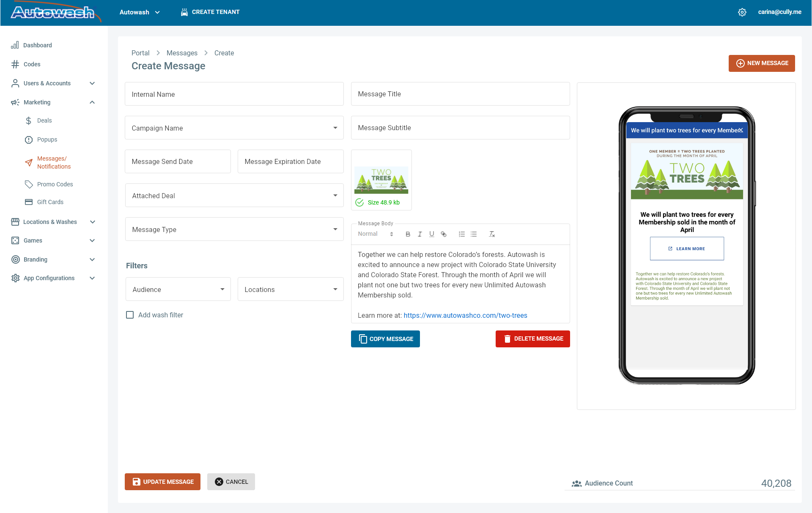
Task: Open the autowashco.com/two-trees link
Action: [x=465, y=315]
